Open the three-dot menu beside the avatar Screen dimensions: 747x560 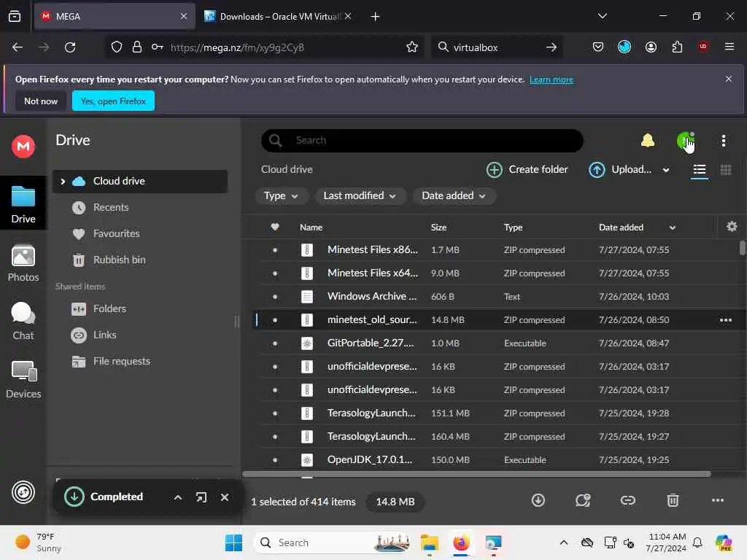[x=723, y=141]
